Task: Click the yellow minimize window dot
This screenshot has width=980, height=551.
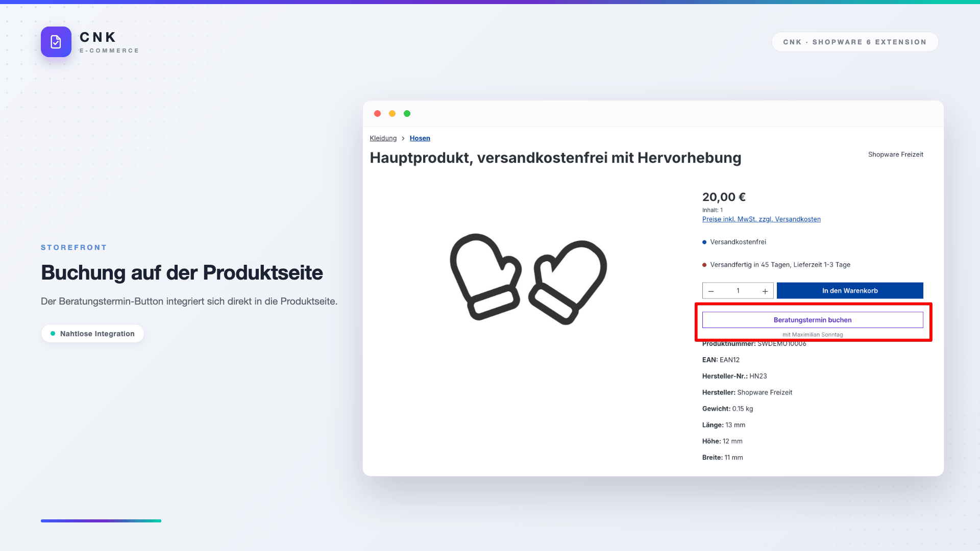Action: click(393, 114)
